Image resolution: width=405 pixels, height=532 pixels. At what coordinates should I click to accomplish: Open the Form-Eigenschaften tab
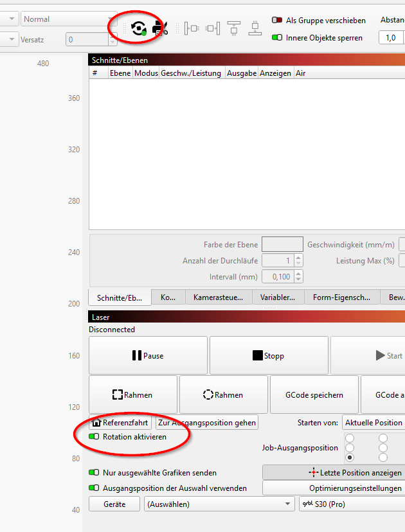pyautogui.click(x=341, y=297)
